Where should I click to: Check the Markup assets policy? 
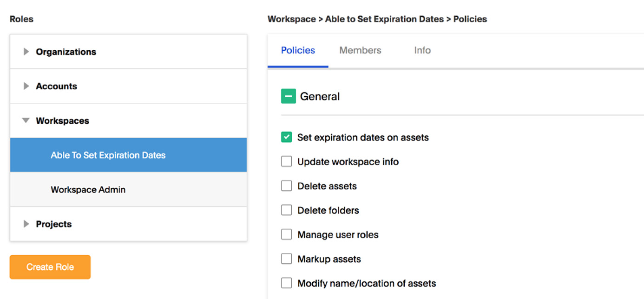pyautogui.click(x=286, y=258)
